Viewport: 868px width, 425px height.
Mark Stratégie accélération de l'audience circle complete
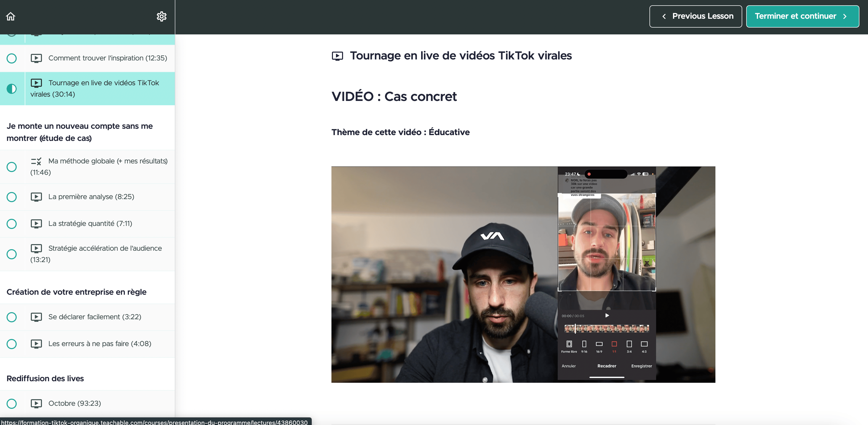click(12, 254)
